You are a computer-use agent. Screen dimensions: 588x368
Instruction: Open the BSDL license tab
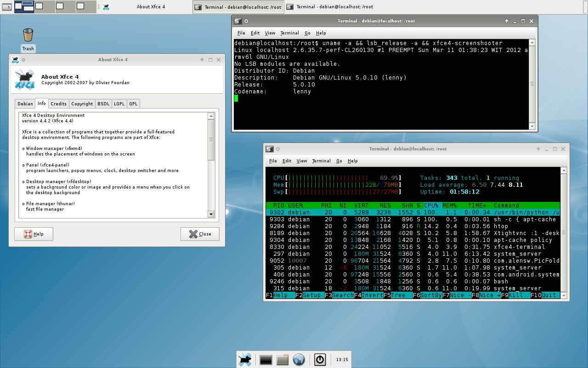click(103, 104)
